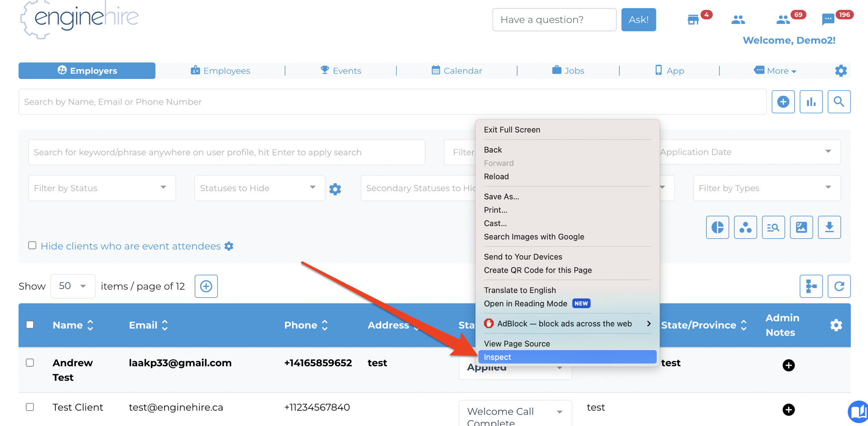Open the image gallery view icon
Viewport: 868px width, 426px height.
click(801, 227)
